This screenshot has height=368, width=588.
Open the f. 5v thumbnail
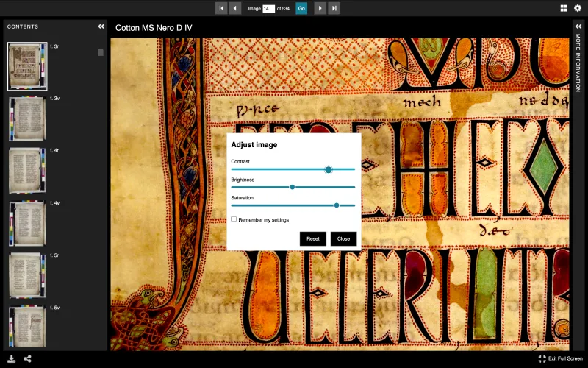point(27,326)
